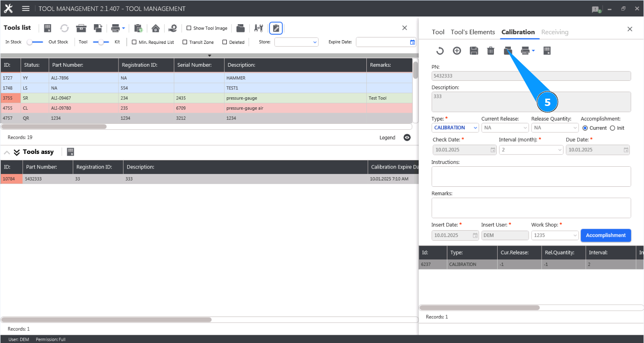Screen dimensions: 644x343
Task: Save the calibration record
Action: (x=474, y=51)
